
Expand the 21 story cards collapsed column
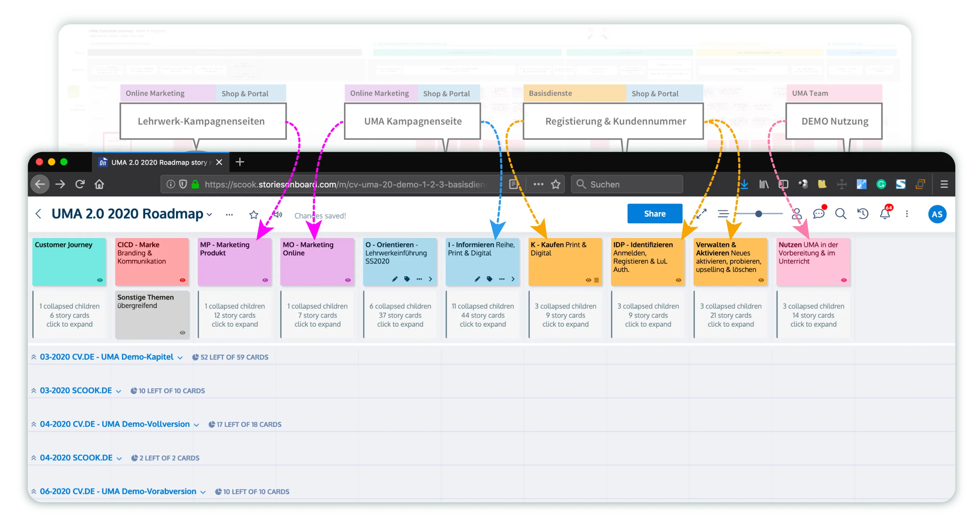click(730, 315)
